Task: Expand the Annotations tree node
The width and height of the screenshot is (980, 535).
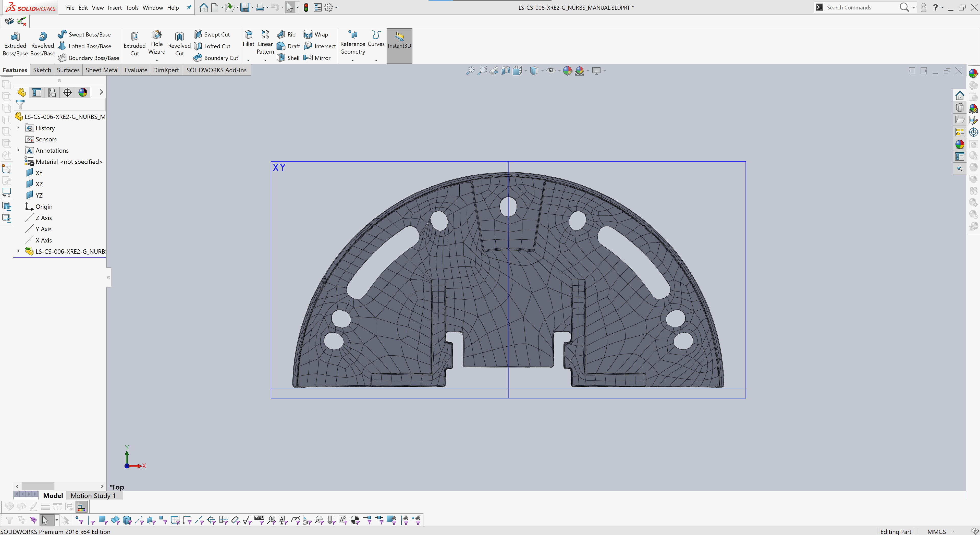Action: pyautogui.click(x=18, y=150)
